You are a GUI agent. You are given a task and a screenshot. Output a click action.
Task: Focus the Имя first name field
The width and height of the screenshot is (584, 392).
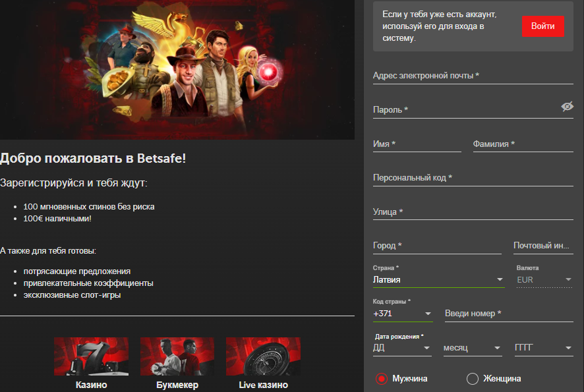417,144
